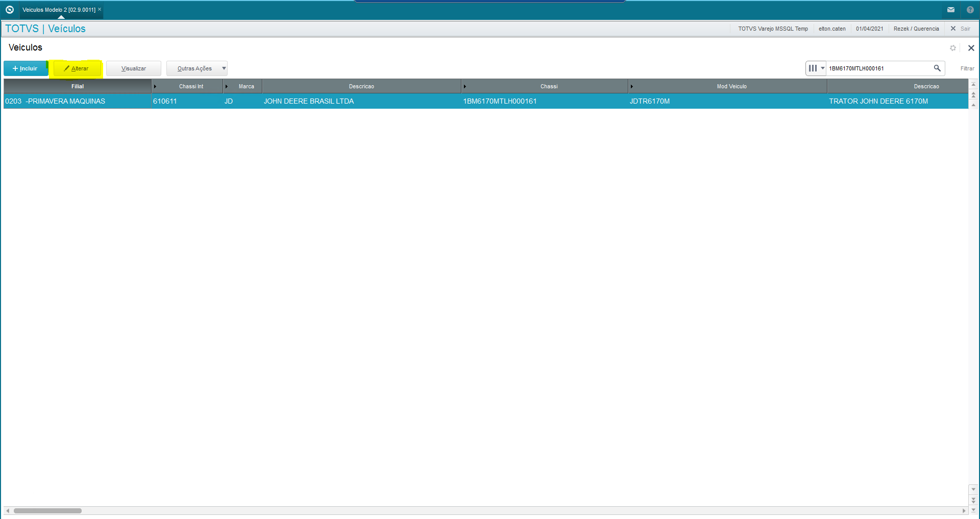The image size is (980, 519).
Task: Close the Veiculos panel with X
Action: [x=971, y=48]
